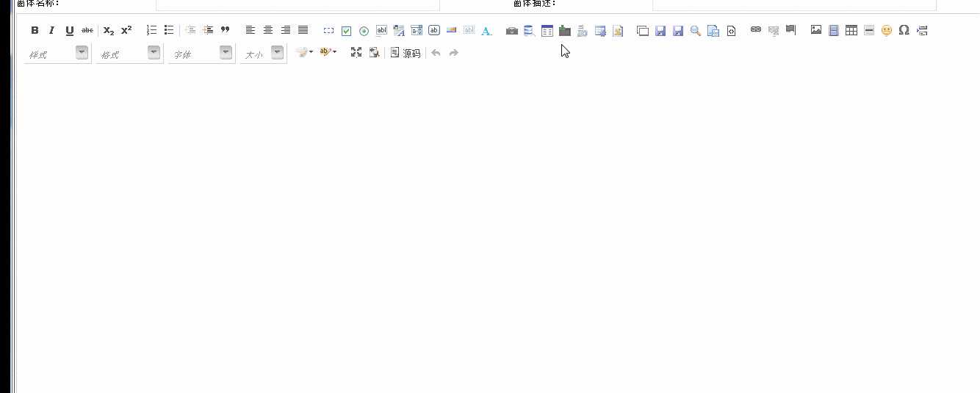Click the briefcase toolbox icon
The height and width of the screenshot is (393, 980).
point(512,31)
